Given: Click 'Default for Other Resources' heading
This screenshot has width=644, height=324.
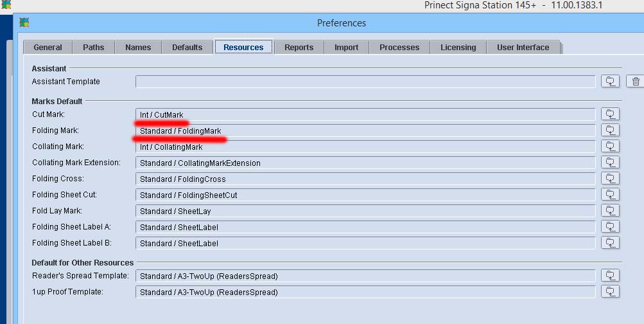Looking at the screenshot, I should (x=83, y=262).
